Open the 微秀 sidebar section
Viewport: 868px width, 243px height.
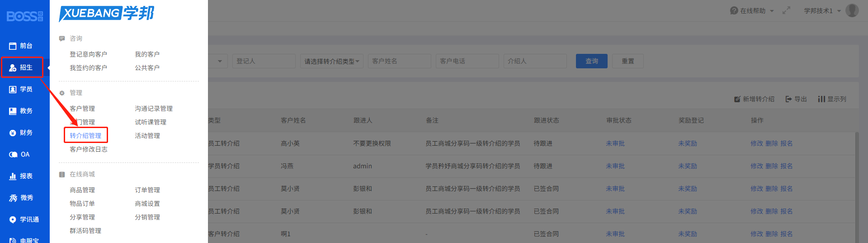(x=21, y=198)
